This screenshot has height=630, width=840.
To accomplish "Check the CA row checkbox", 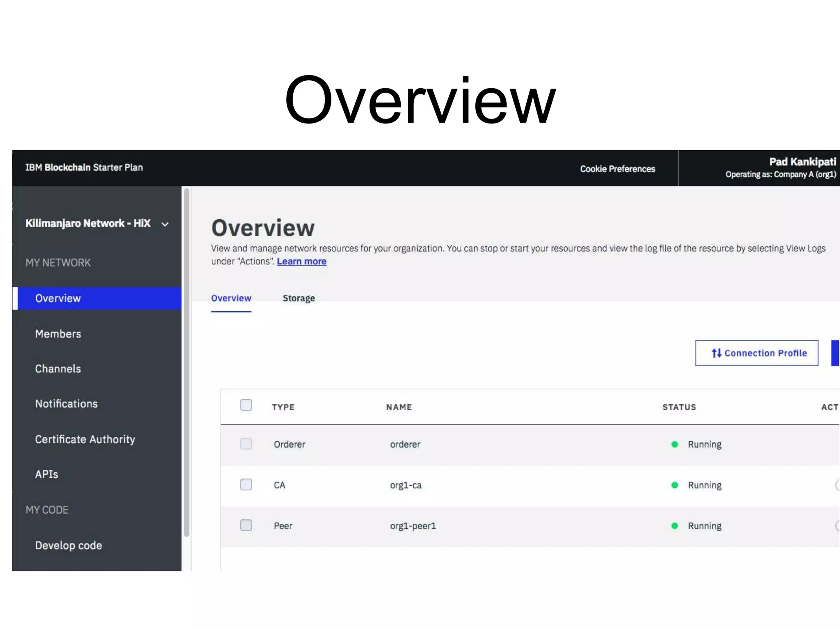I will [246, 484].
